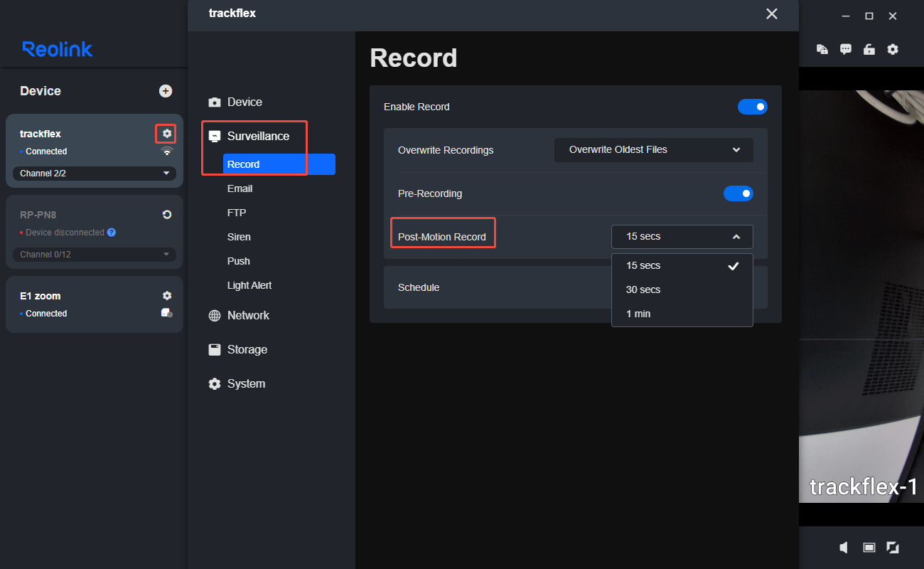924x569 pixels.
Task: Open the Siren settings page
Action: click(x=239, y=236)
